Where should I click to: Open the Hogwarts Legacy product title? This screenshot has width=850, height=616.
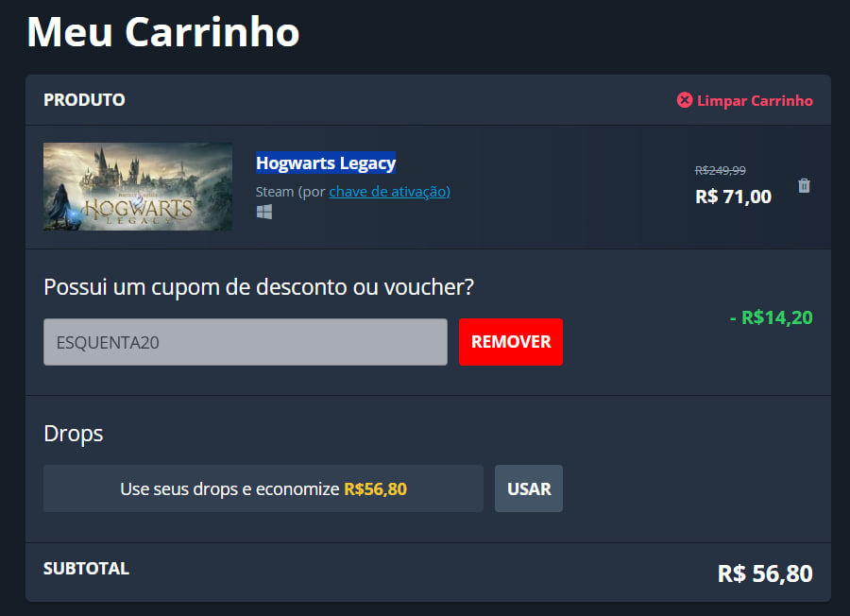tap(326, 163)
